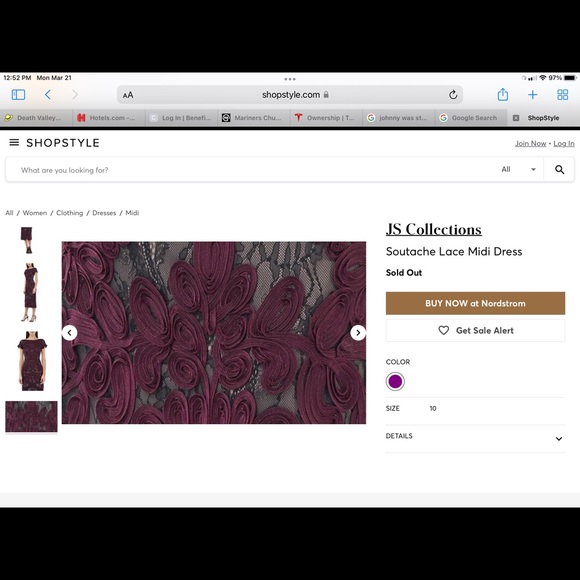The height and width of the screenshot is (580, 580).
Task: Tap the search magnifier button
Action: click(559, 169)
